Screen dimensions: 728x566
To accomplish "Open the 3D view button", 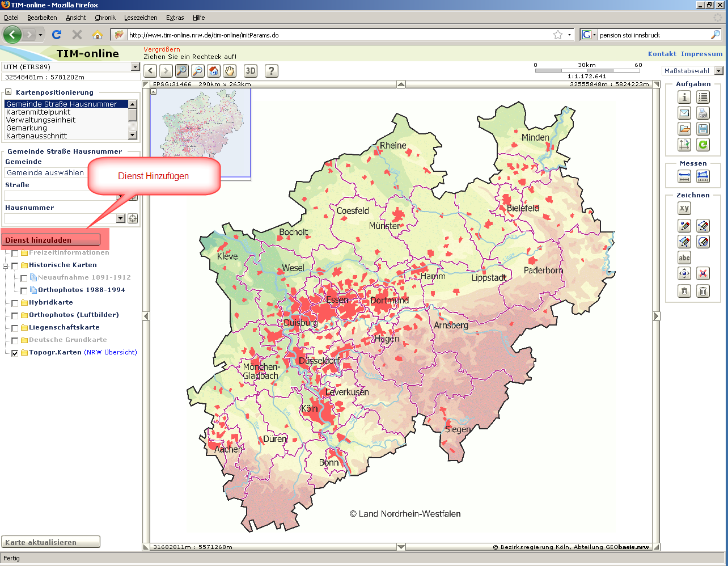I will [x=251, y=71].
